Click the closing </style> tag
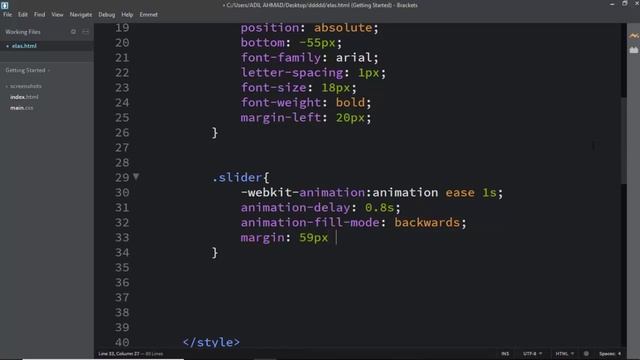This screenshot has height=360, width=640. click(x=211, y=342)
